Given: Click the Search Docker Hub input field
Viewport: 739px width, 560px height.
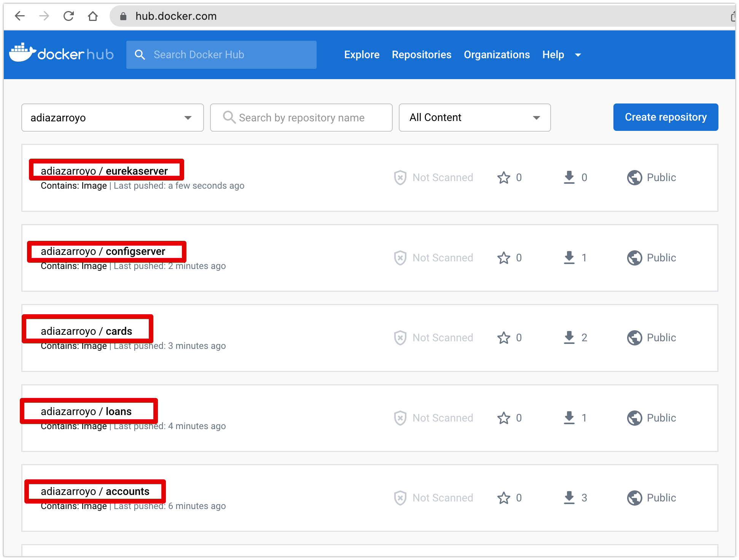Looking at the screenshot, I should (x=221, y=55).
